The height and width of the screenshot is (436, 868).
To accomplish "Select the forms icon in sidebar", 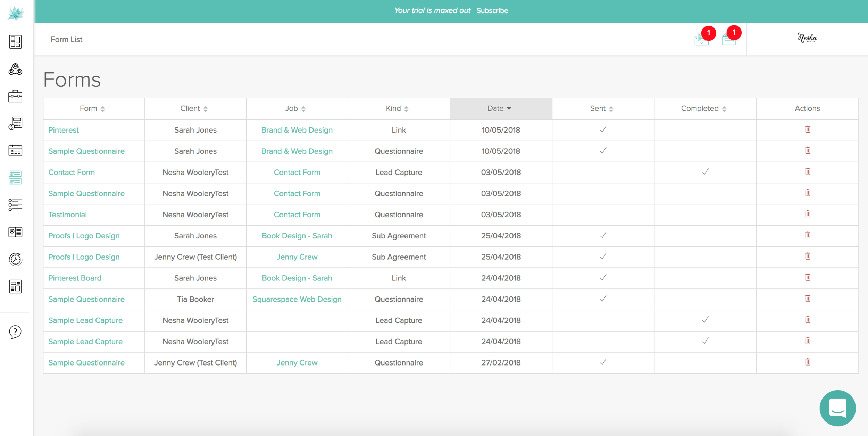I will [15, 177].
